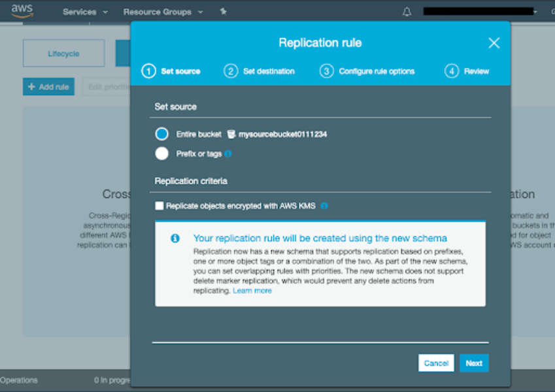Select the Prefix or tags radio button
Viewport: 555px width, 392px height.
[161, 154]
